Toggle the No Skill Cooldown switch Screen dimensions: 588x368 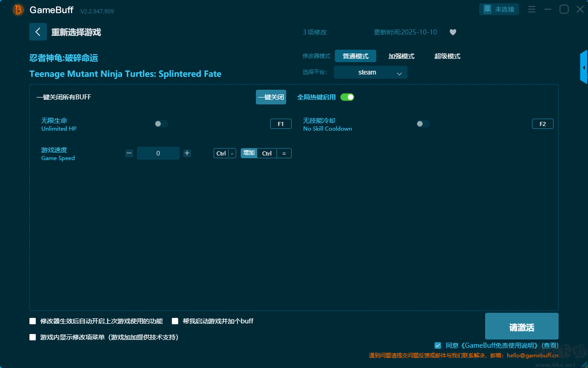pos(423,124)
